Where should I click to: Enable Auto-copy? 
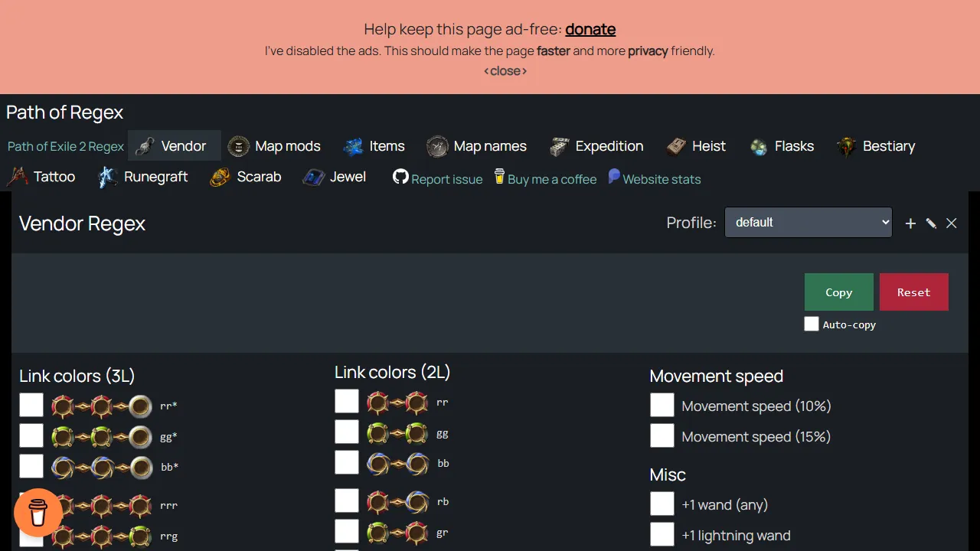coord(812,323)
